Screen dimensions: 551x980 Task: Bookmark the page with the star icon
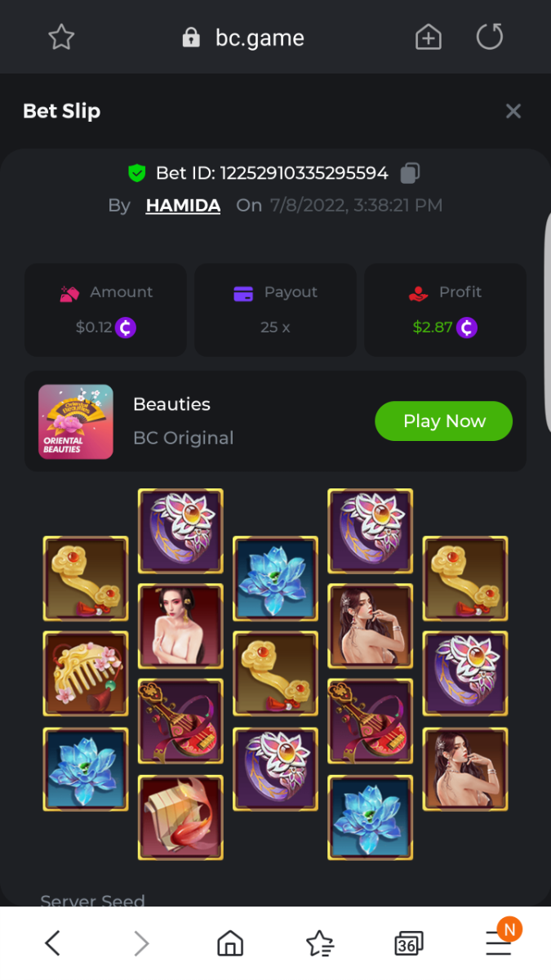click(x=61, y=37)
